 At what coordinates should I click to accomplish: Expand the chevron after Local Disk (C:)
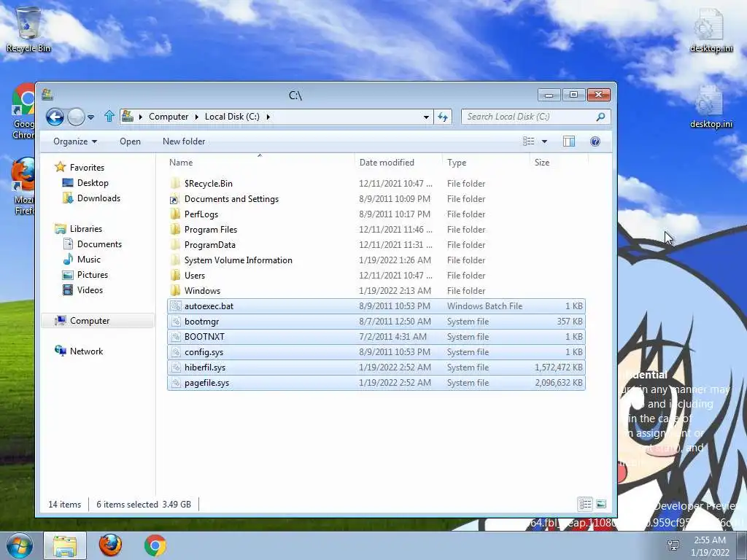click(268, 117)
